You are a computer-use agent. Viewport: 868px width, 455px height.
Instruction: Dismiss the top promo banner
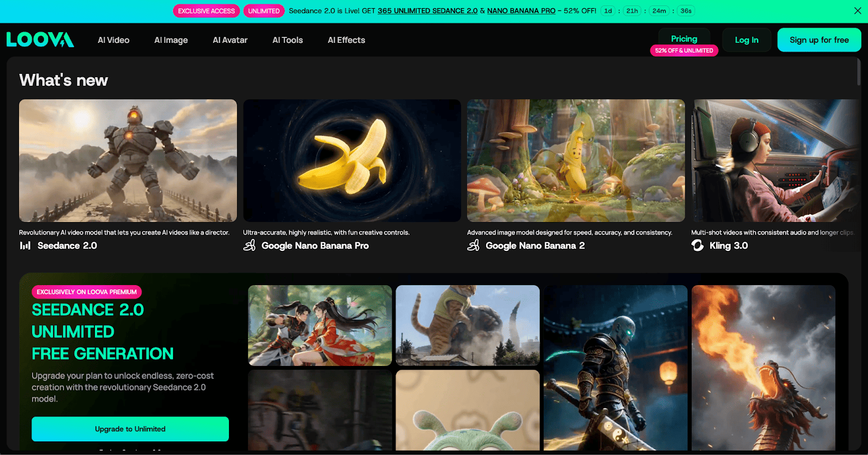[x=858, y=11]
